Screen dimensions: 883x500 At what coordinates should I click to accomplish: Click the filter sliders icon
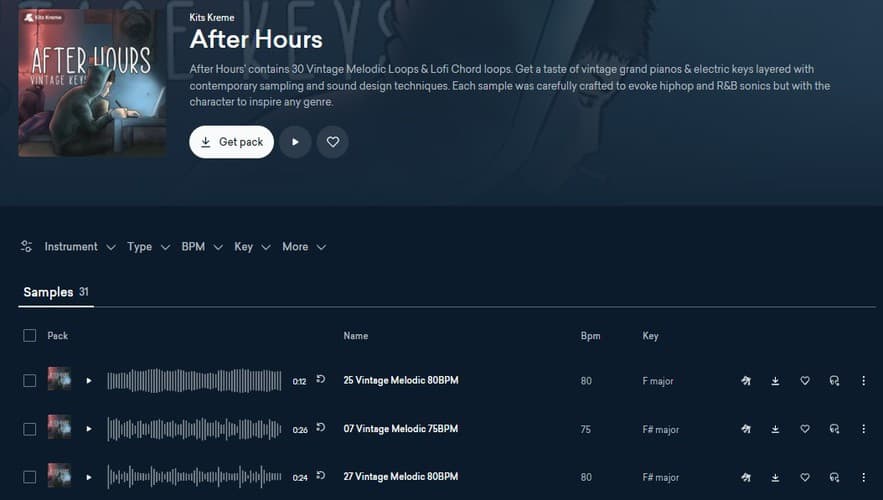coord(26,247)
